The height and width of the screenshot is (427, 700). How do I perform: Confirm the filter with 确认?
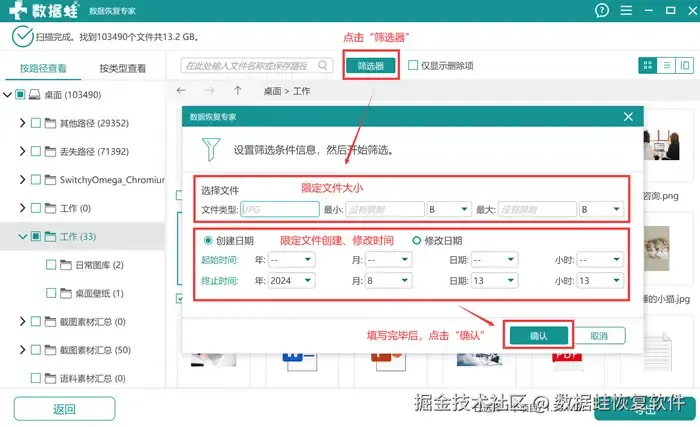(x=538, y=335)
